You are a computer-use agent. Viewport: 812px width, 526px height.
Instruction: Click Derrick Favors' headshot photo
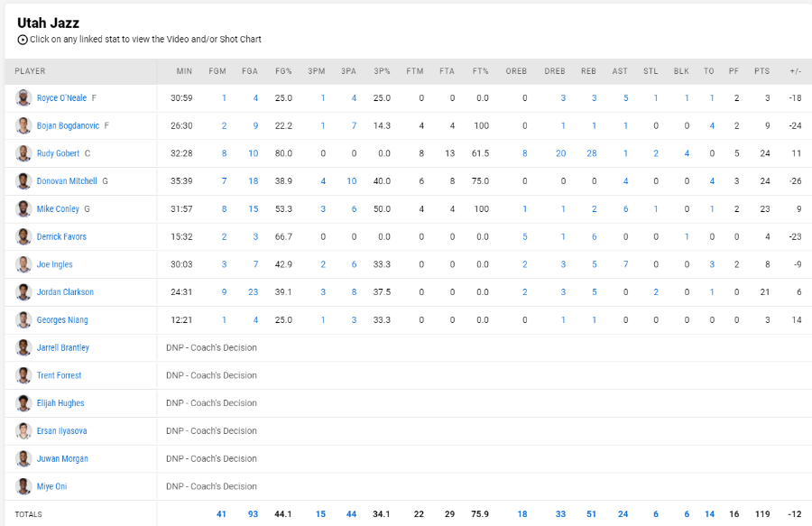tap(23, 236)
